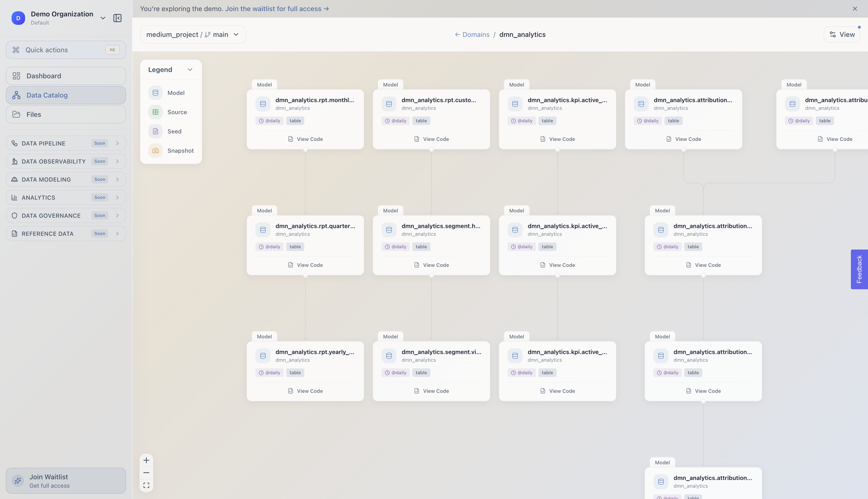
Task: Click the Source icon in Legend
Action: [x=155, y=112]
